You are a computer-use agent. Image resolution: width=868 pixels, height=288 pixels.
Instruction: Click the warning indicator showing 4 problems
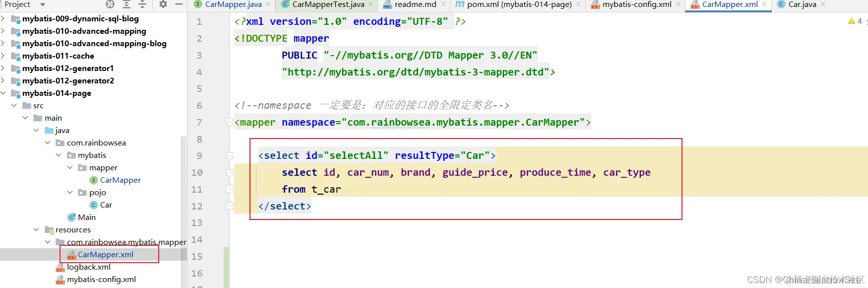(x=855, y=21)
